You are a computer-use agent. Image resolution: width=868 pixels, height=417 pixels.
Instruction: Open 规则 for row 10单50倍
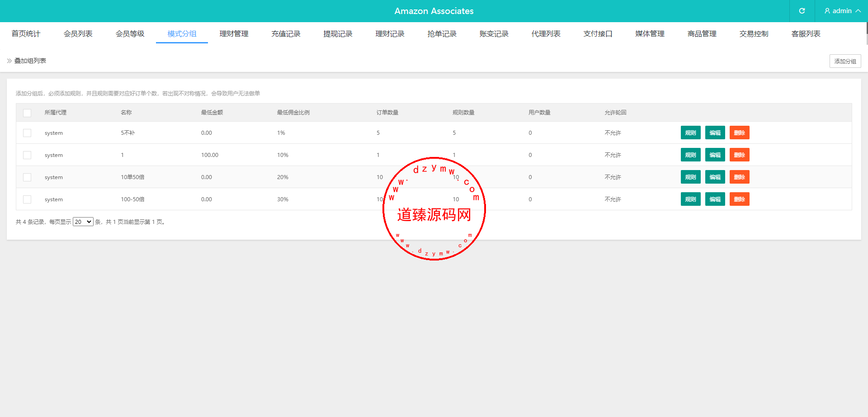click(x=690, y=177)
